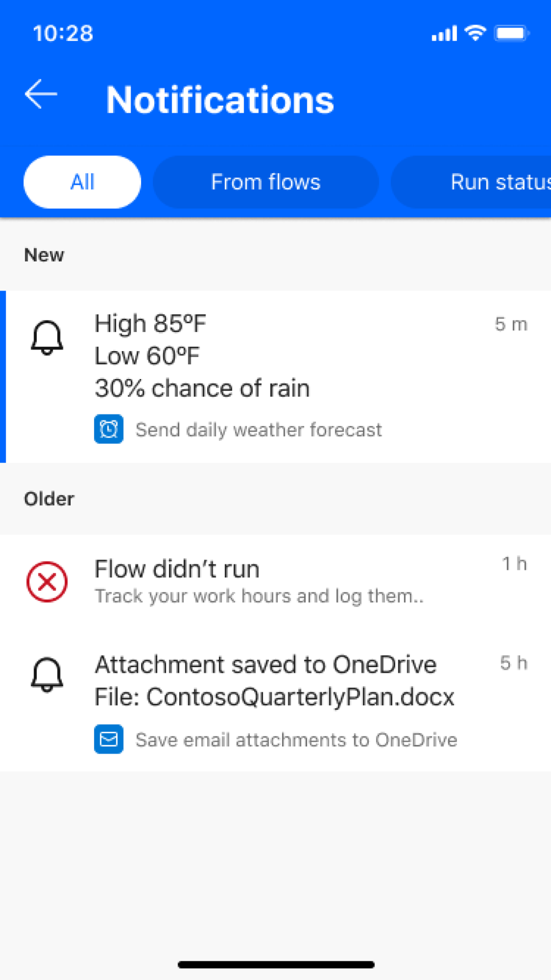The width and height of the screenshot is (551, 980).
Task: Click the blue email envelope flow icon
Action: 109,739
